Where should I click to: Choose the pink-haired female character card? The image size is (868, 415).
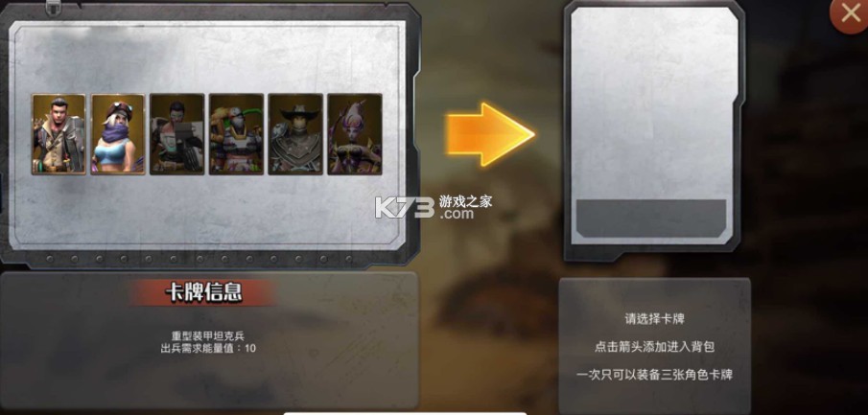(x=355, y=134)
